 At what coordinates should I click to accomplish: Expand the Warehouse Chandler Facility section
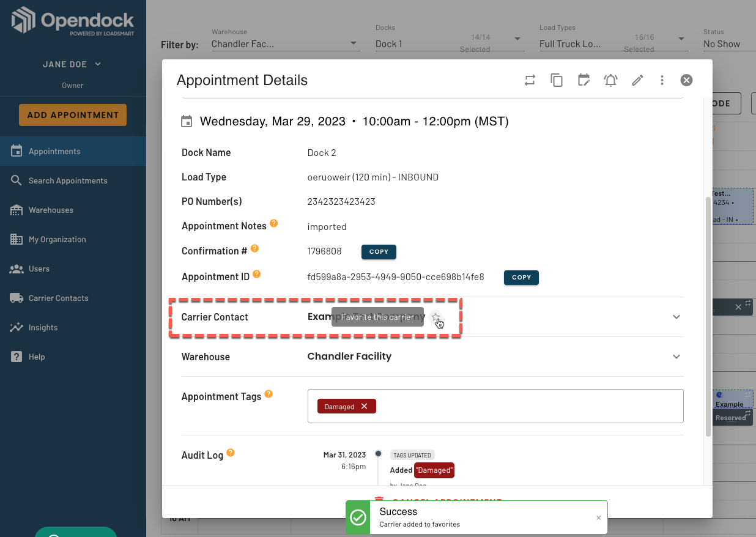click(x=676, y=357)
